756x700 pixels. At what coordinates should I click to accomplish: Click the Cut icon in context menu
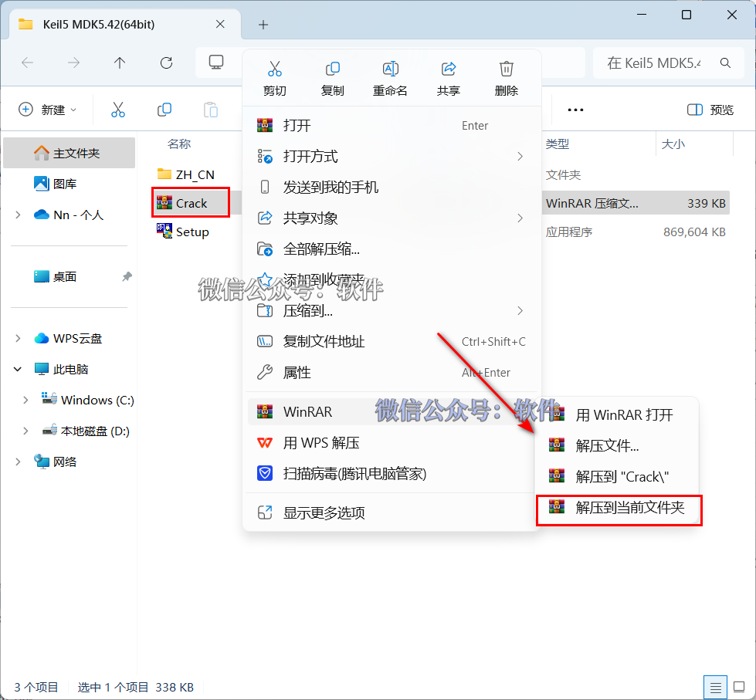pyautogui.click(x=275, y=69)
